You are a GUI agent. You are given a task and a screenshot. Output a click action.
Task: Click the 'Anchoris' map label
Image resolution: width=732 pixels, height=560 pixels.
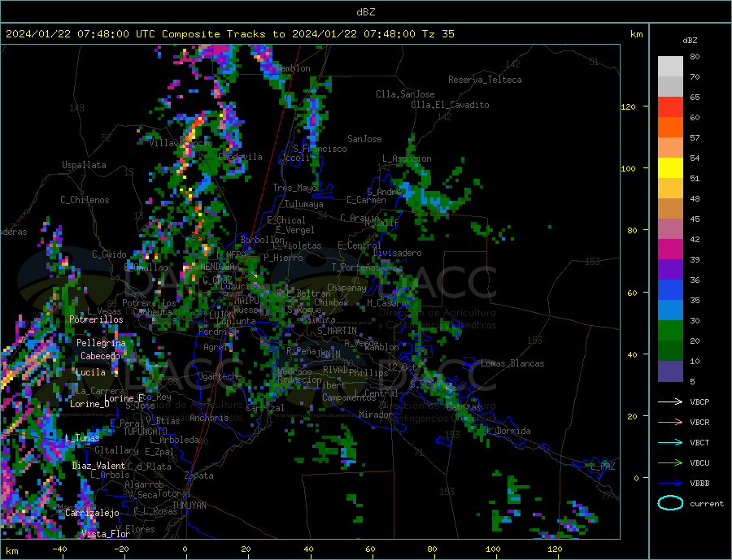[x=209, y=418]
